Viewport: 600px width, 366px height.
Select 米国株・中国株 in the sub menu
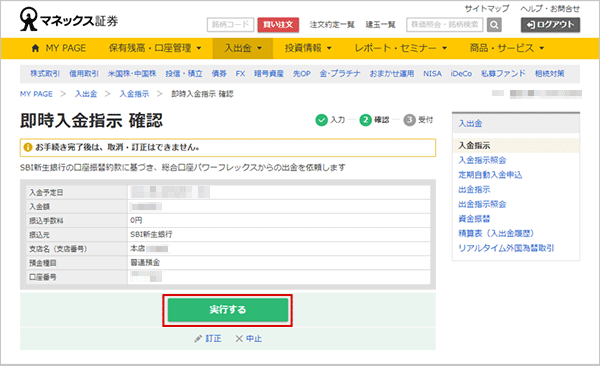pyautogui.click(x=132, y=74)
